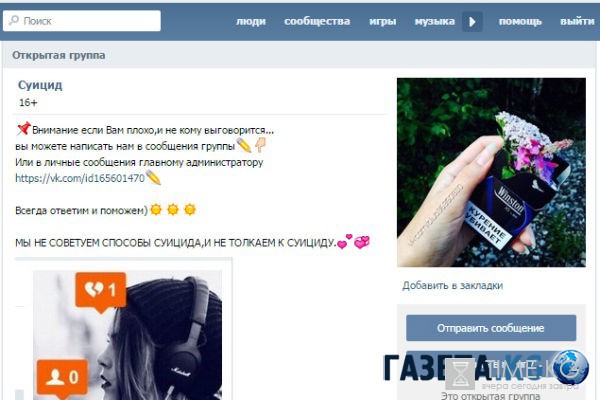
Task: Go to the игры section
Action: click(x=382, y=21)
